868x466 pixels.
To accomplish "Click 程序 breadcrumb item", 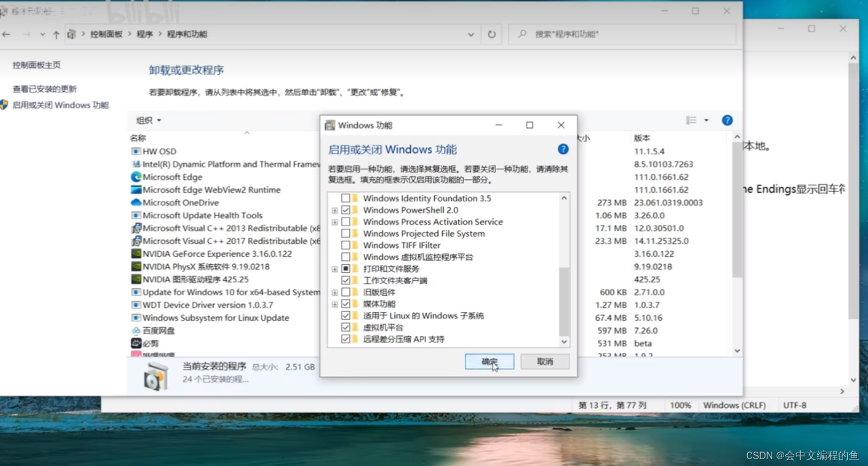I will (x=145, y=34).
